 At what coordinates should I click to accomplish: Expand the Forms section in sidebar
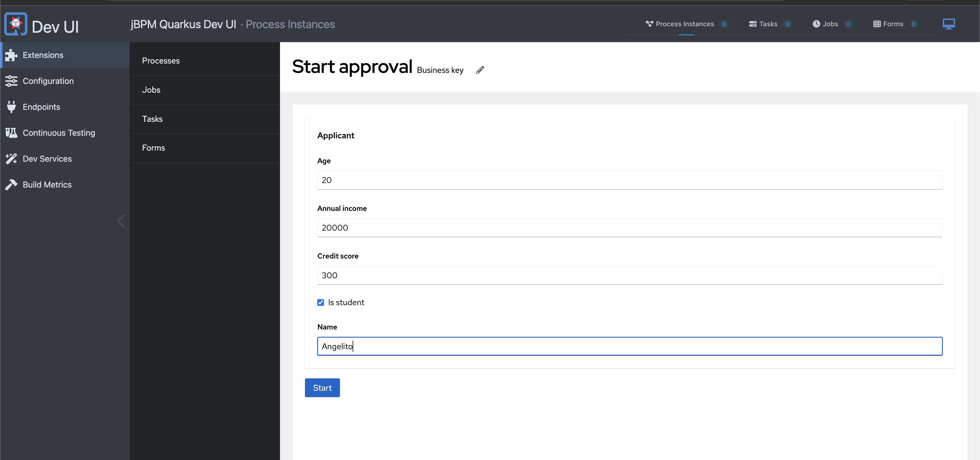[153, 147]
